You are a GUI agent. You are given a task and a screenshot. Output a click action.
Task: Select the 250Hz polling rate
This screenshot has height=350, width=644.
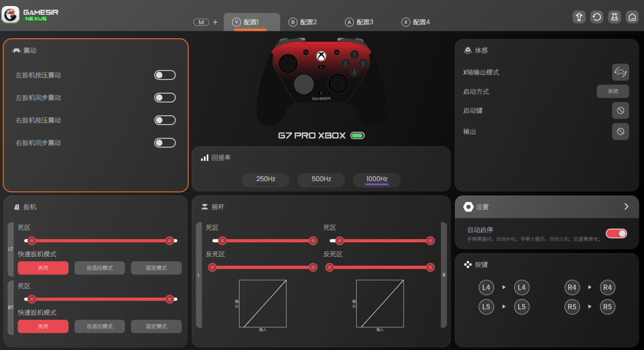[266, 180]
